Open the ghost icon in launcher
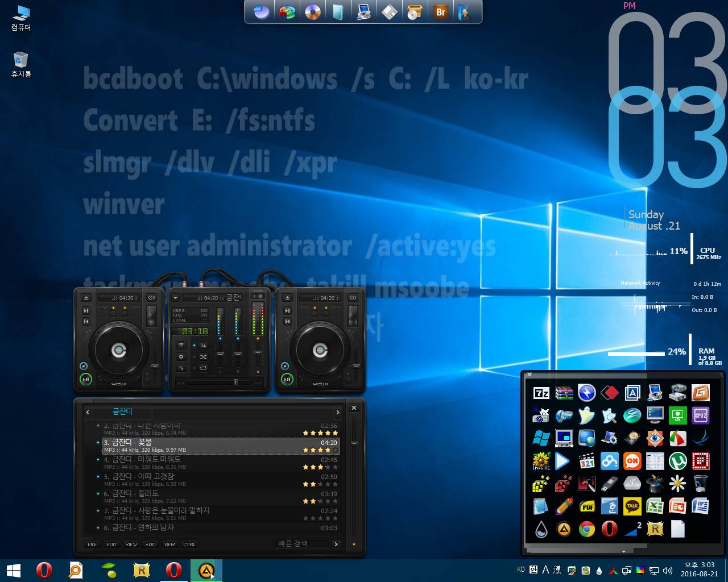This screenshot has width=728, height=582. 586,415
